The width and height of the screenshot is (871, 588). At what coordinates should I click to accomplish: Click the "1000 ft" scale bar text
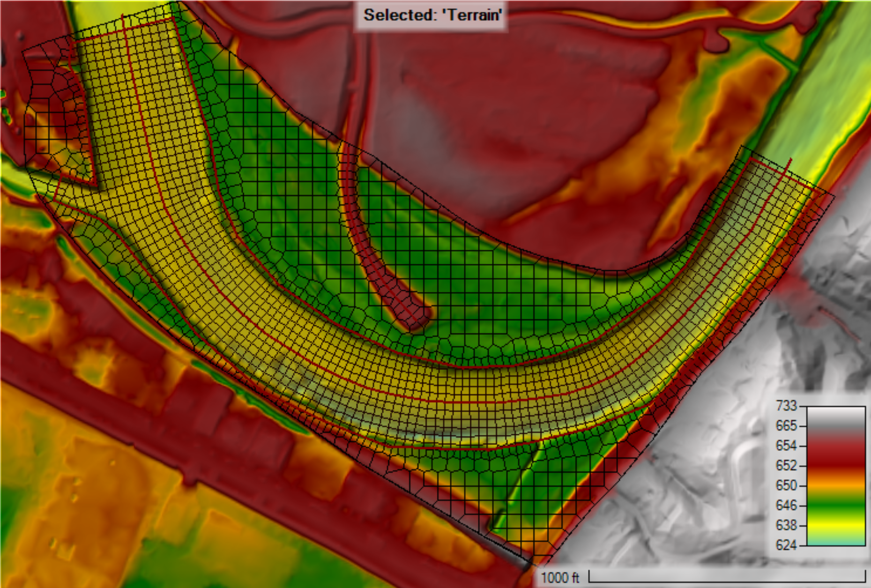tap(560, 577)
